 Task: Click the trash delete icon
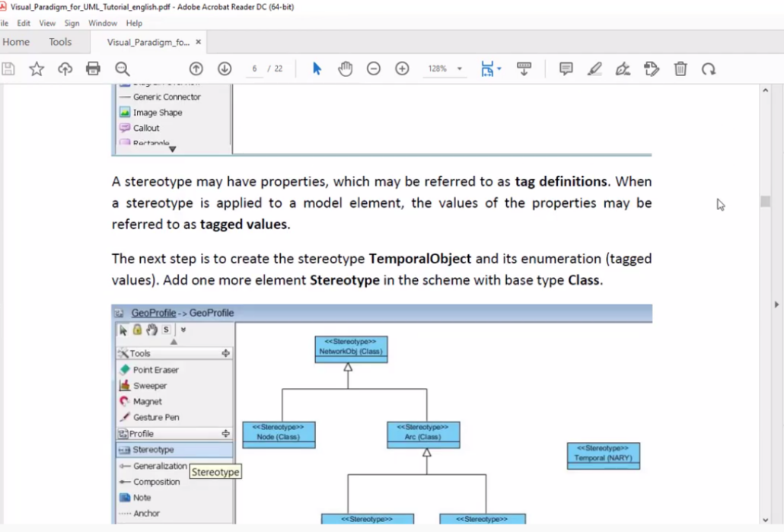680,68
